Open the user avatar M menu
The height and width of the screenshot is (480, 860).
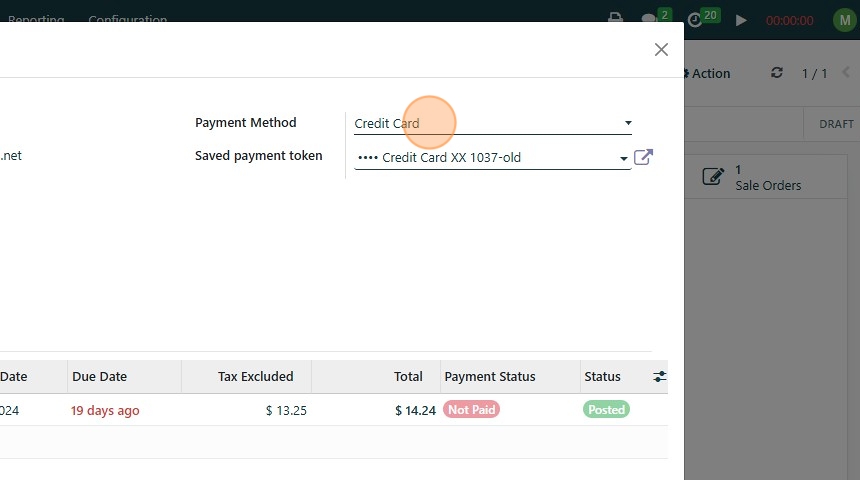pyautogui.click(x=845, y=21)
